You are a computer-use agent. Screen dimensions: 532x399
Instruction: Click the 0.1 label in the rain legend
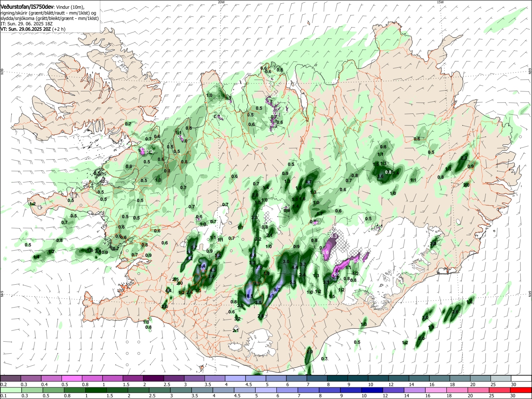pos(3,396)
